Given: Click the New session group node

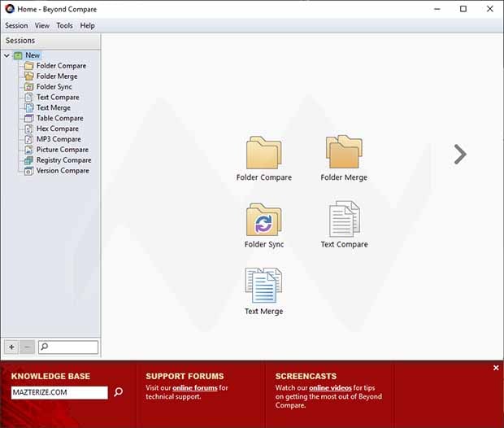Looking at the screenshot, I should click(33, 55).
